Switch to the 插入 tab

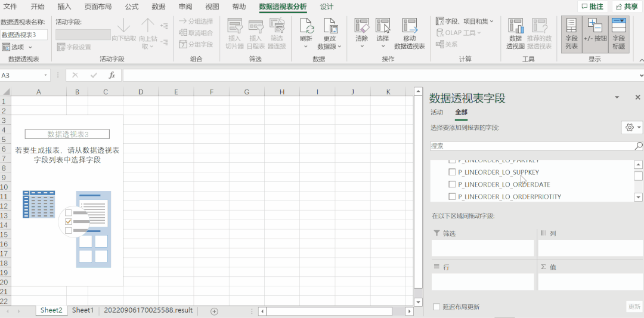pyautogui.click(x=64, y=7)
